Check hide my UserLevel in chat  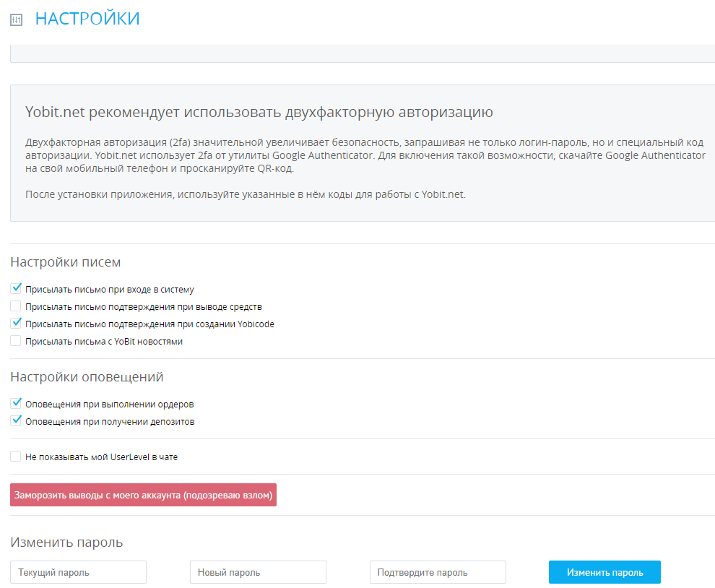[x=16, y=457]
